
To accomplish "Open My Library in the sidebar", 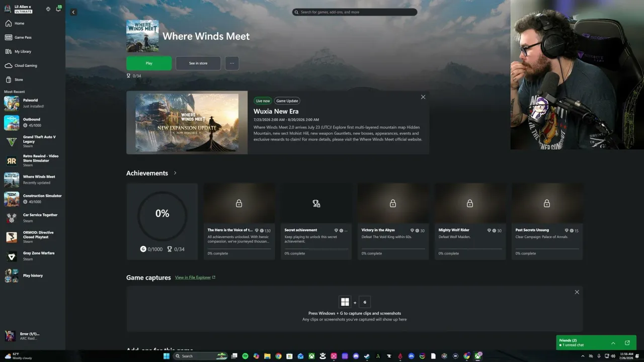I will click(33, 51).
